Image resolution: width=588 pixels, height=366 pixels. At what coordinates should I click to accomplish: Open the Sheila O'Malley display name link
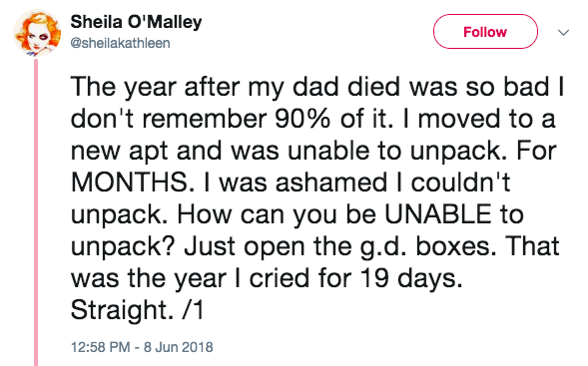[136, 22]
